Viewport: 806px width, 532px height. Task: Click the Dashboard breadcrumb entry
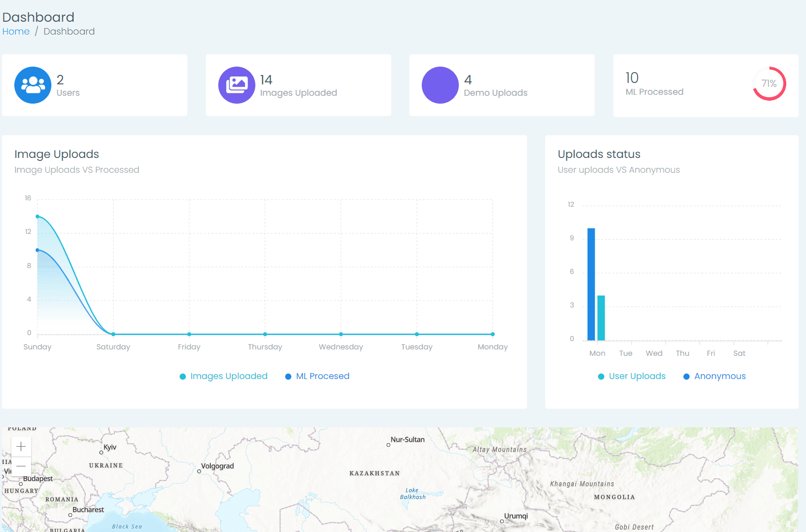point(69,31)
